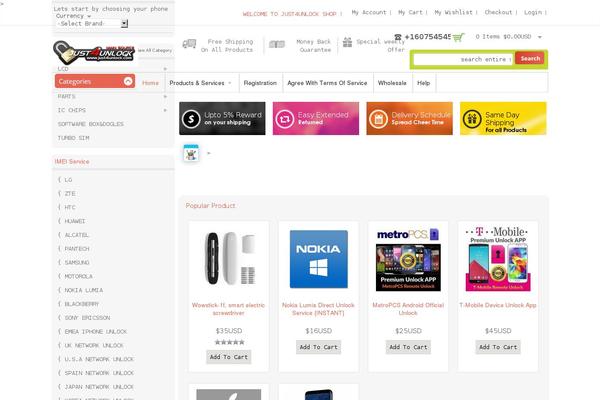Open Wowstick smart electric screwdriver title link
Viewport: 600px width, 400px height.
click(228, 309)
